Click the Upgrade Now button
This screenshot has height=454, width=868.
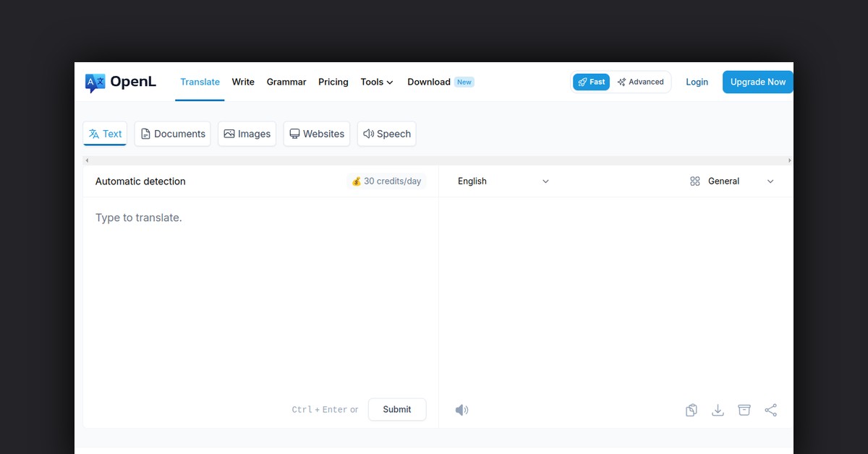pos(757,82)
